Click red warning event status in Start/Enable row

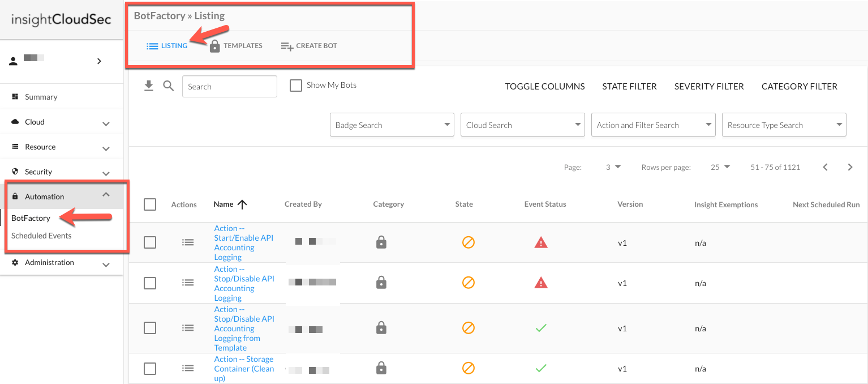pos(541,242)
